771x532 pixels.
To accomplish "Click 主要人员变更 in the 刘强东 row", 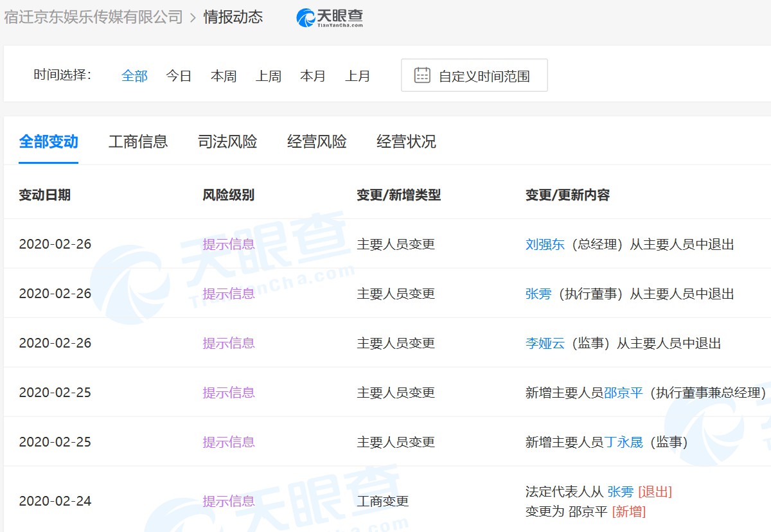I will point(396,244).
